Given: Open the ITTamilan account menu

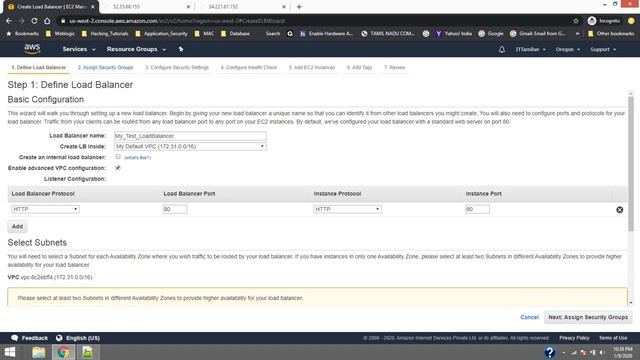Looking at the screenshot, I should (531, 49).
